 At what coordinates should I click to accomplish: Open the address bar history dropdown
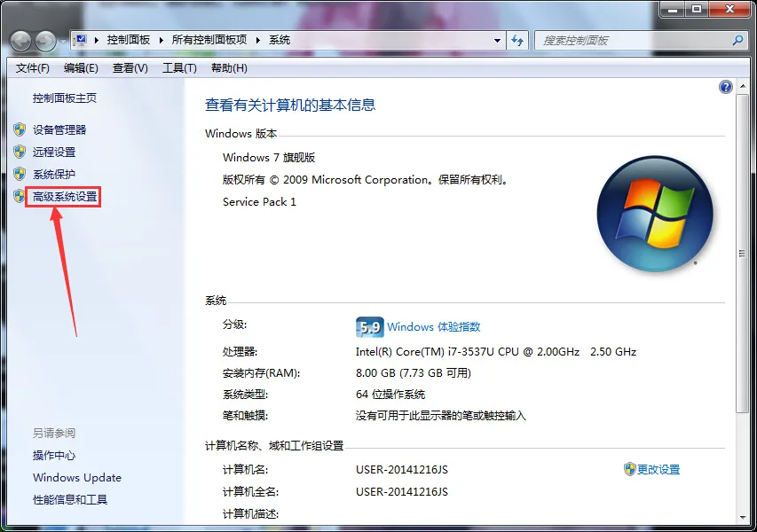[498, 39]
